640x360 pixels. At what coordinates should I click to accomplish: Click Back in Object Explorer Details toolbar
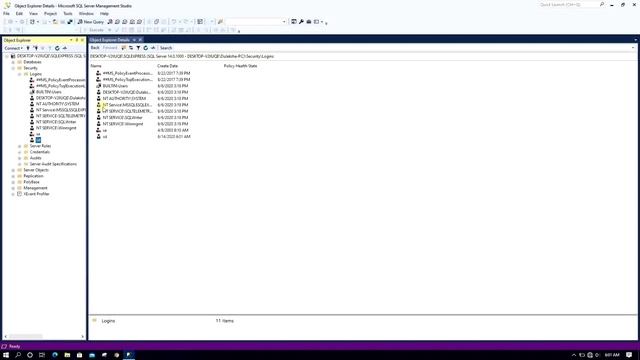point(95,48)
